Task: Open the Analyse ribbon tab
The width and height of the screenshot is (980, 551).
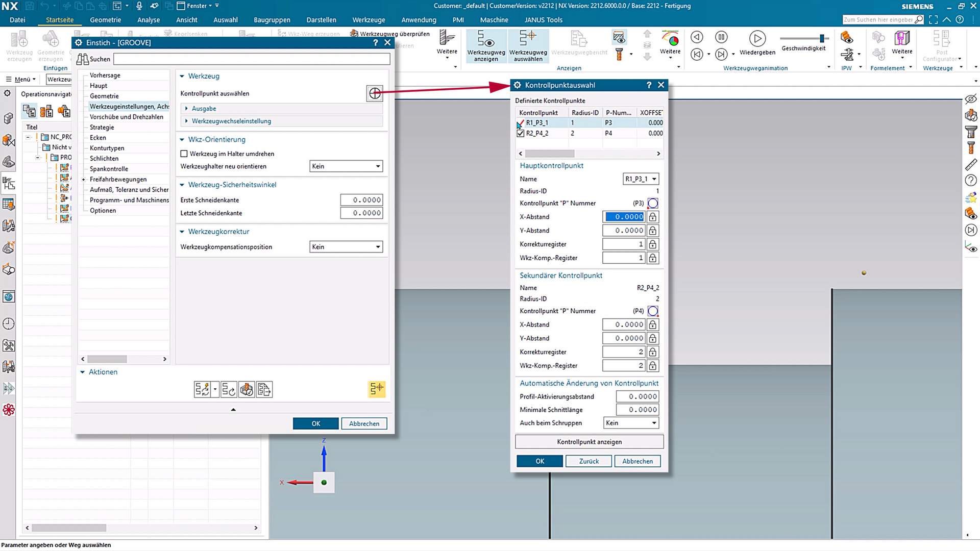Action: tap(149, 20)
